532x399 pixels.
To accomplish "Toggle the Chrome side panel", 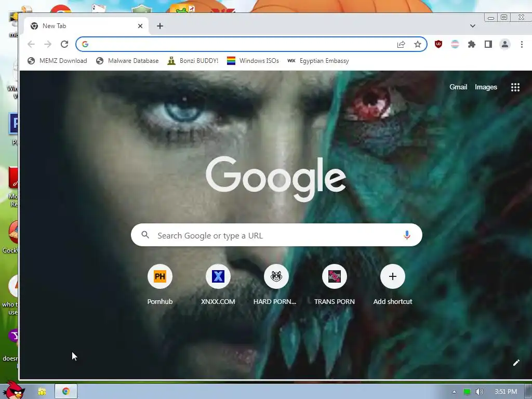I will coord(488,44).
